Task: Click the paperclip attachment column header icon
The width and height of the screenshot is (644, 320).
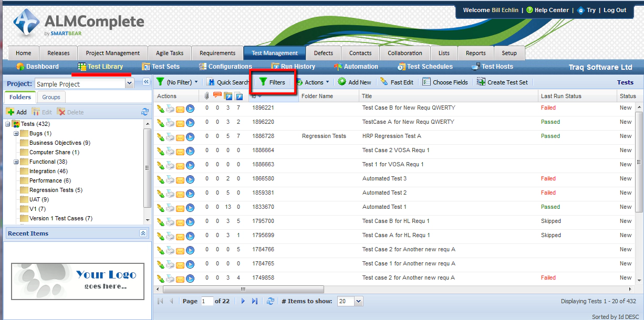Action: (206, 95)
